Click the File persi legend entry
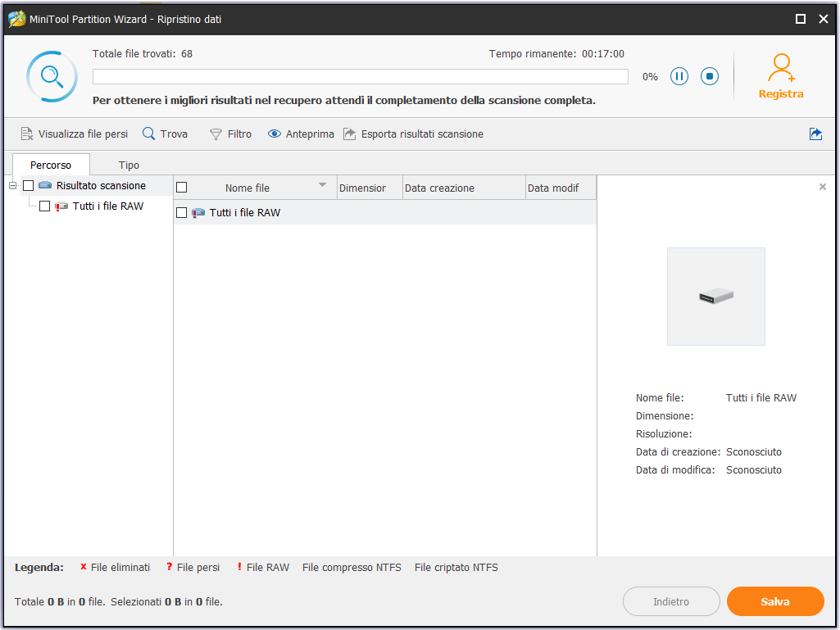Screen dimensions: 840x630 (x=193, y=567)
